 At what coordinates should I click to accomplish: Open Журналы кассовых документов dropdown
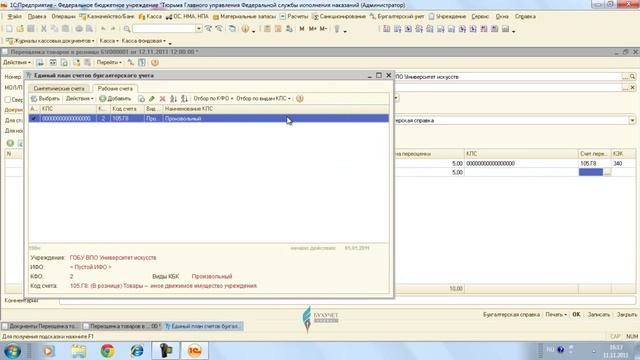point(51,41)
